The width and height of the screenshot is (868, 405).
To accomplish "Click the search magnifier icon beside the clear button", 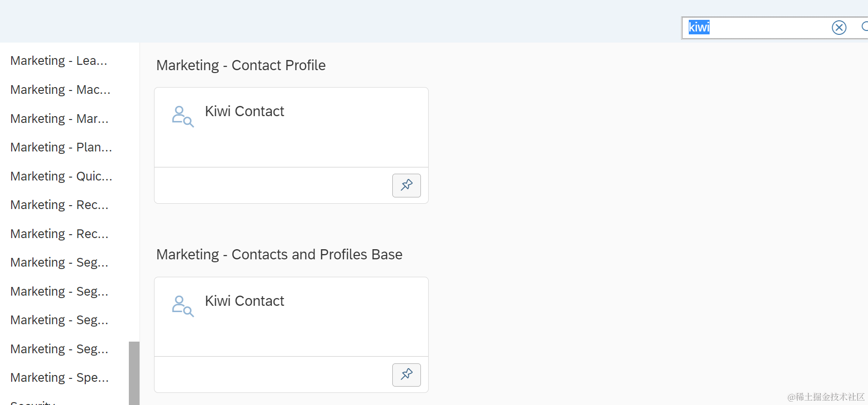I will (864, 27).
